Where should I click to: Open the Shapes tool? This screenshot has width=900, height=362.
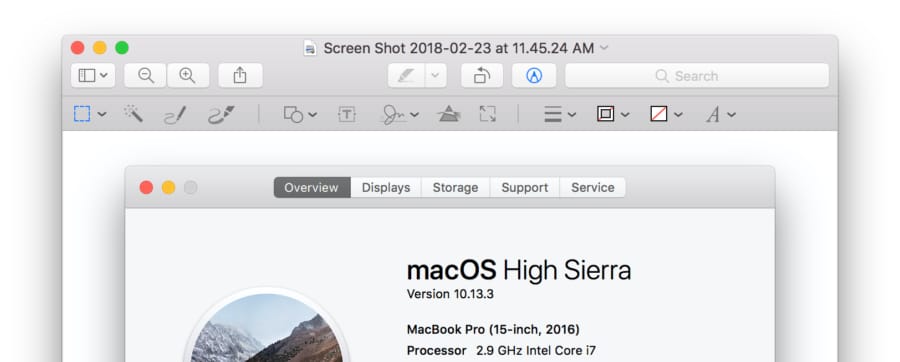[293, 114]
